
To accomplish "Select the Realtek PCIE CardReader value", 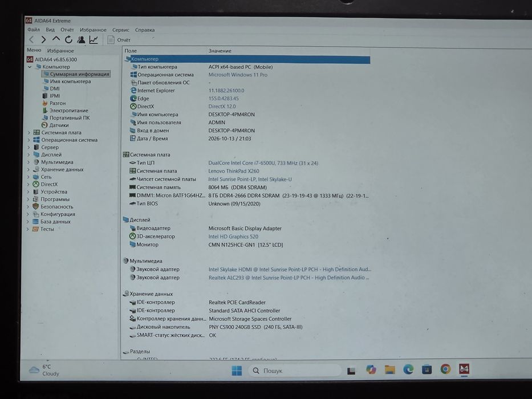I will (237, 303).
